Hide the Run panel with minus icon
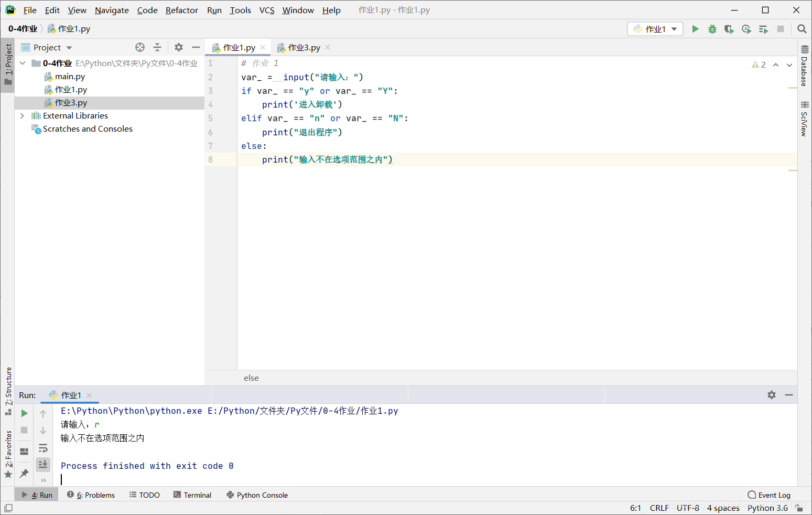 click(789, 395)
